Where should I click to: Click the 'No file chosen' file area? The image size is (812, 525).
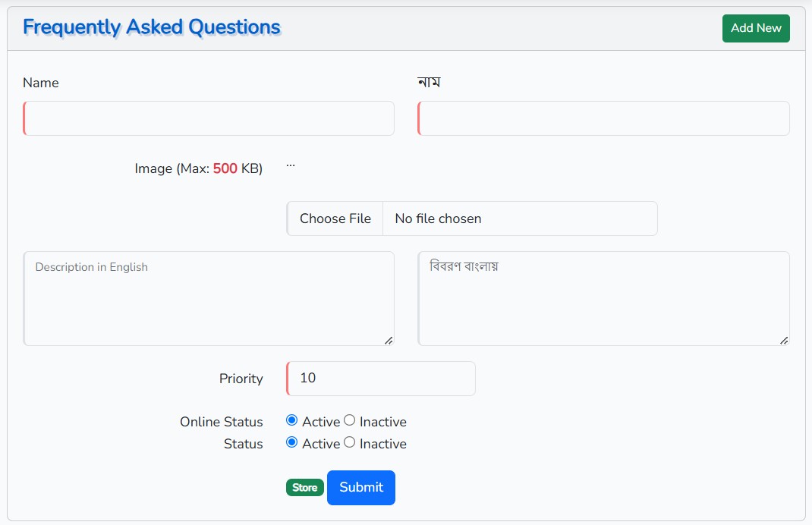519,218
